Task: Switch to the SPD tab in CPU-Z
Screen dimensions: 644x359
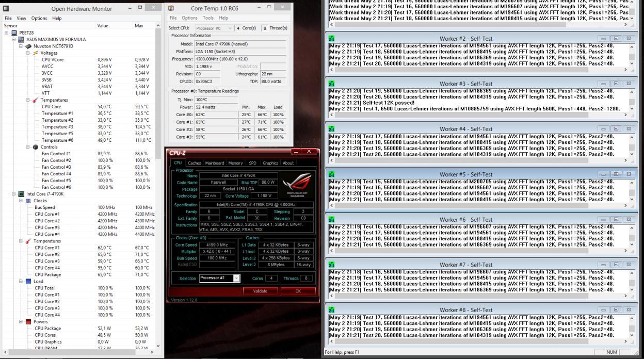Action: pyautogui.click(x=252, y=163)
